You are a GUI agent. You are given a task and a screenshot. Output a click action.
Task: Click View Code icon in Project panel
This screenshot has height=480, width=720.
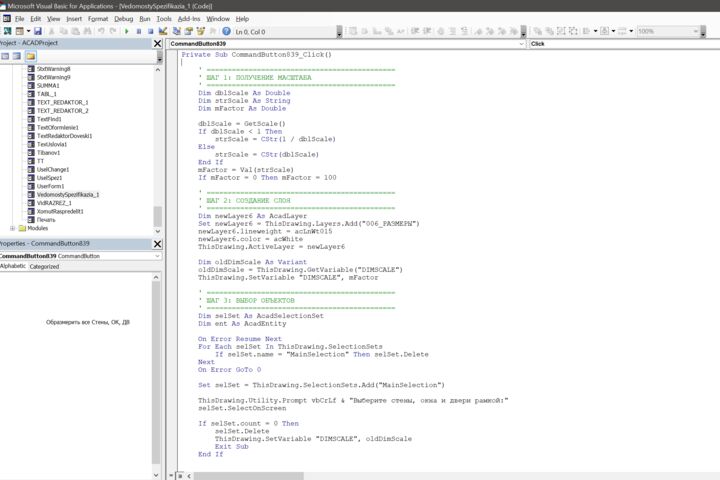pyautogui.click(x=5, y=56)
